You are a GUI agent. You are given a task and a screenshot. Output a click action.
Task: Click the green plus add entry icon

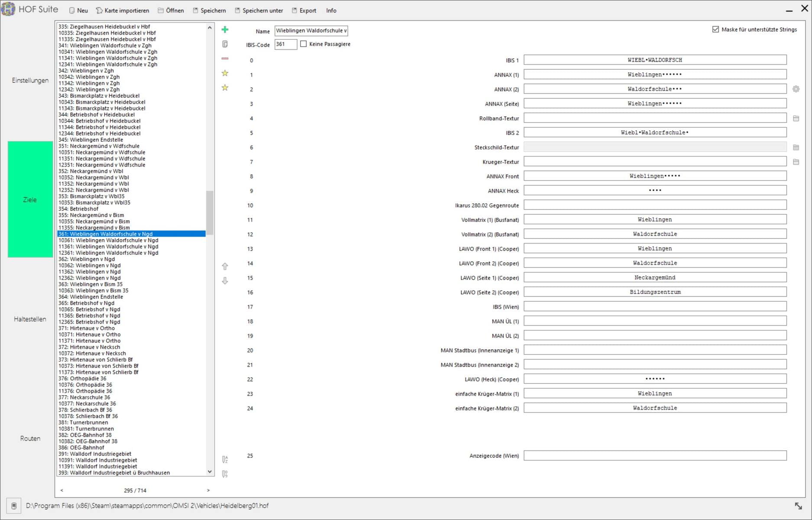point(225,29)
